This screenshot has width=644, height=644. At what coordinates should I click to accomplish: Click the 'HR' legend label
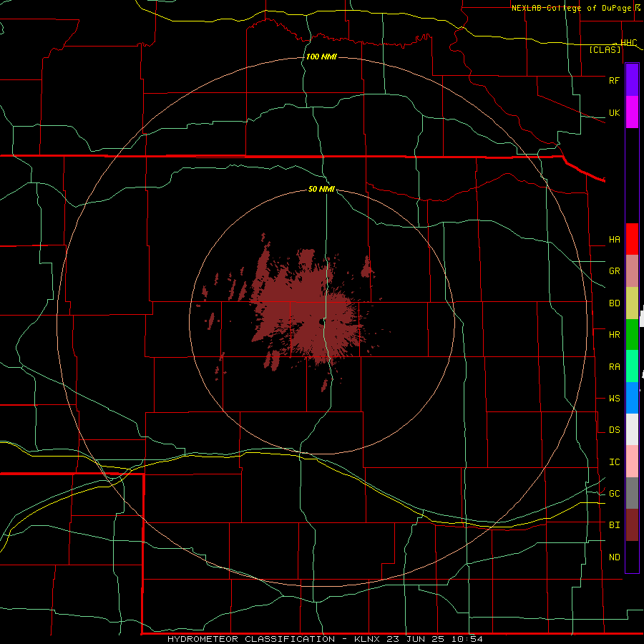[614, 335]
